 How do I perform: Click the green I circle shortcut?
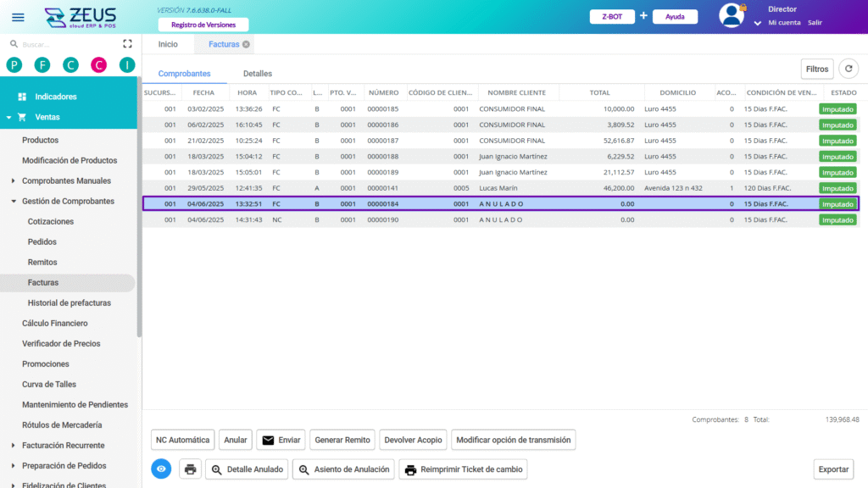127,65
